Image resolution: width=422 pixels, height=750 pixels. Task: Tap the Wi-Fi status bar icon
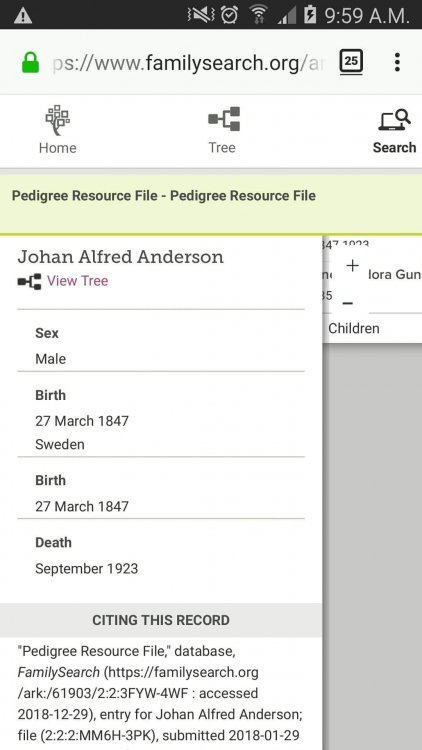click(258, 15)
